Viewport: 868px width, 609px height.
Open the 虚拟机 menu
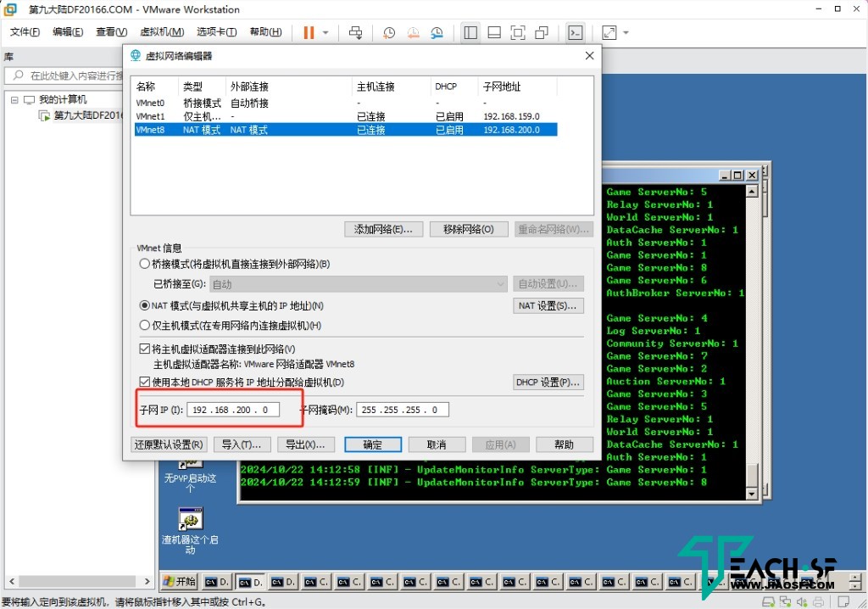(162, 32)
